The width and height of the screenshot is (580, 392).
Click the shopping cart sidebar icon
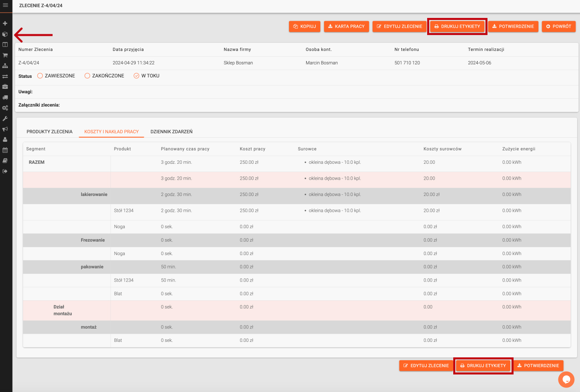[x=5, y=55]
